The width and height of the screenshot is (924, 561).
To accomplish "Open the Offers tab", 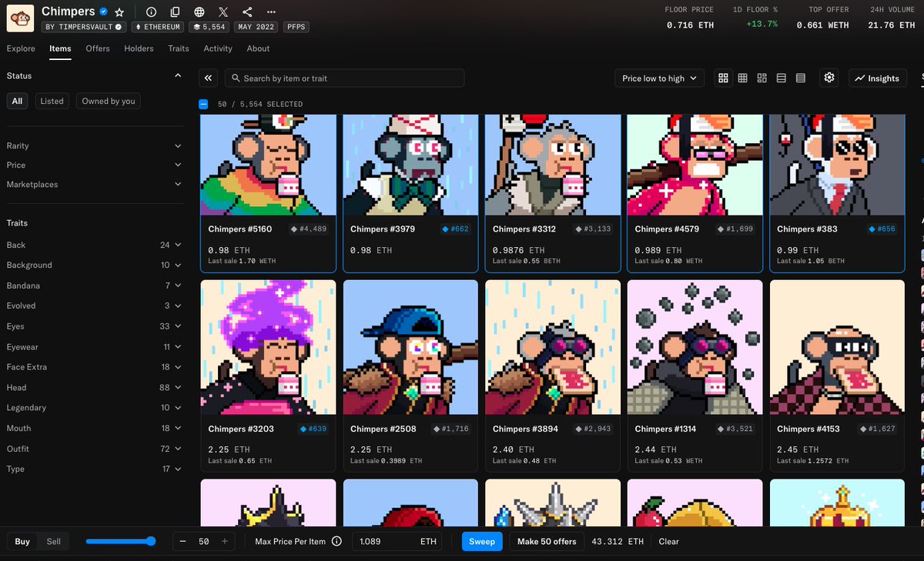I will click(x=98, y=48).
